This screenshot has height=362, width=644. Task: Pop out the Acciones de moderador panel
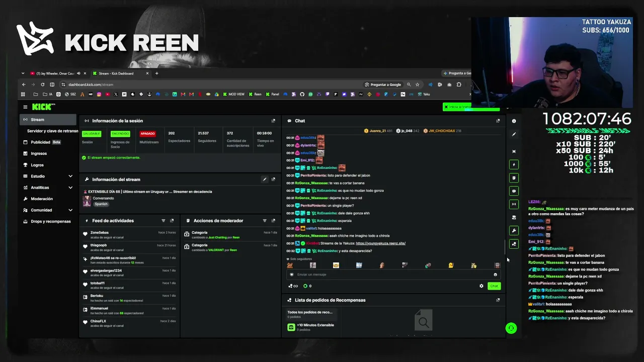pos(273,221)
